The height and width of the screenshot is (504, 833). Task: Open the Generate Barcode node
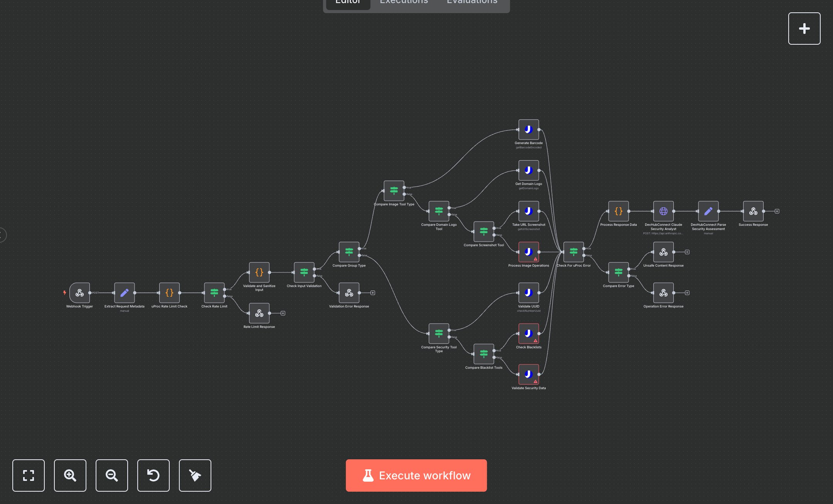coord(528,130)
